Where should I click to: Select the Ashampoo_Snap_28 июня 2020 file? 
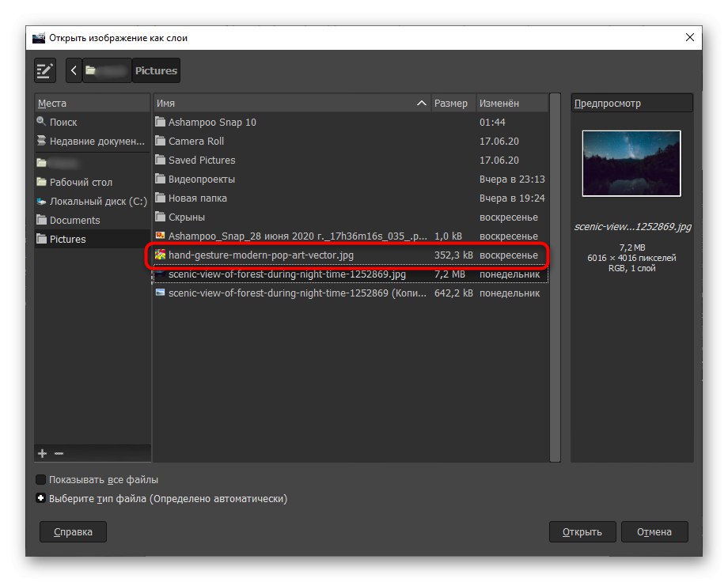pos(351,236)
